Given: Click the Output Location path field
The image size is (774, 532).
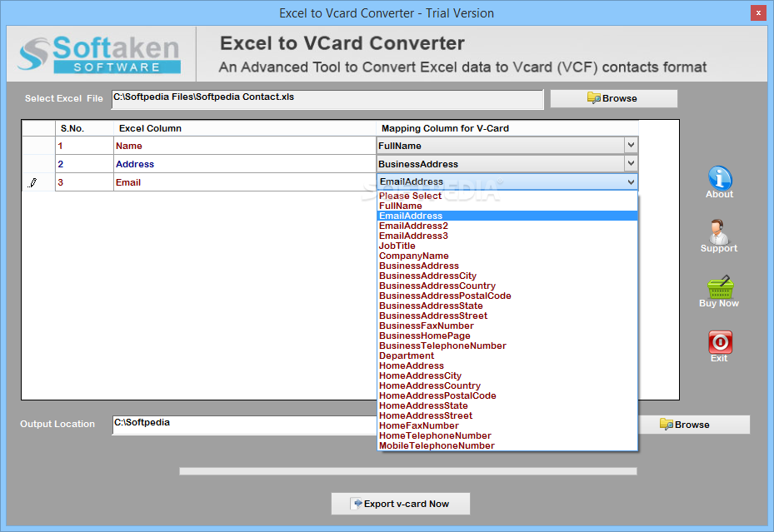Looking at the screenshot, I should pos(245,425).
